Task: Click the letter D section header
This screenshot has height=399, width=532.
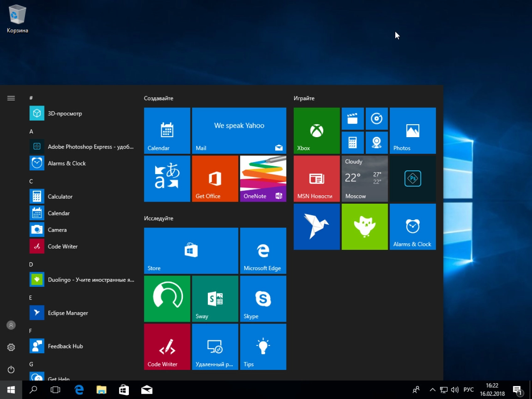Action: coord(31,264)
